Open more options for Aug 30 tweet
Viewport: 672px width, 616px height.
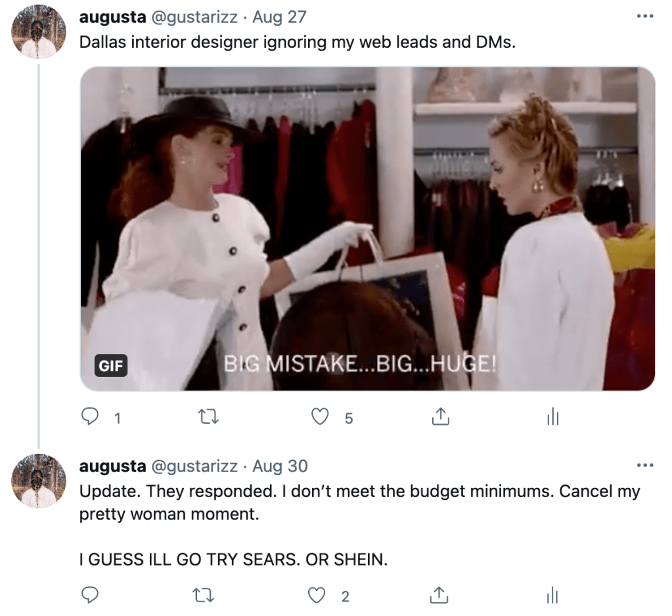[645, 466]
